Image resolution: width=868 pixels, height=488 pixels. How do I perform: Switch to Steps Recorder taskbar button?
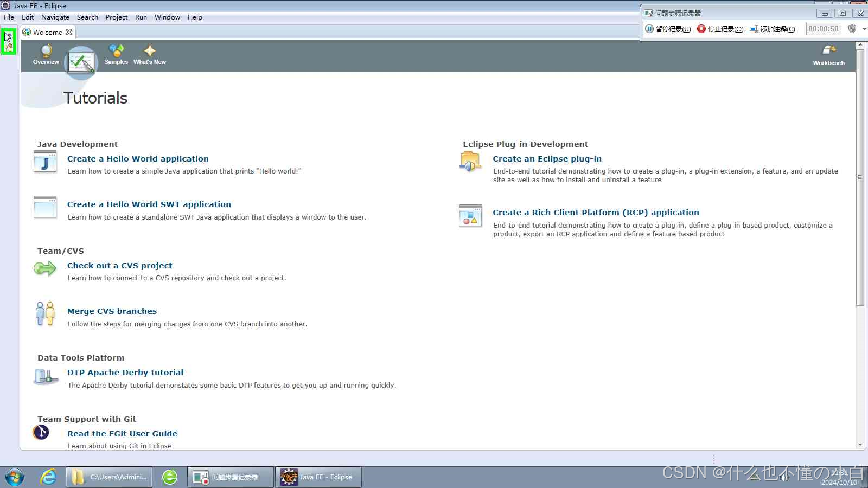231,477
